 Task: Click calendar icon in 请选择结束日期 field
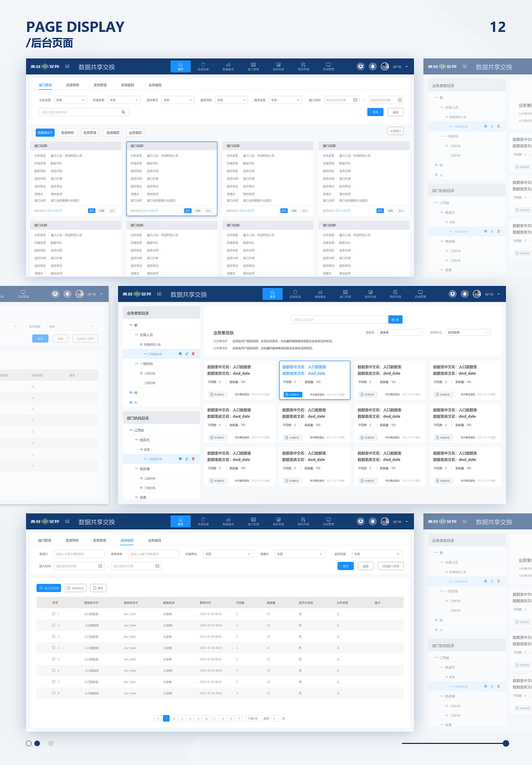coord(157,566)
